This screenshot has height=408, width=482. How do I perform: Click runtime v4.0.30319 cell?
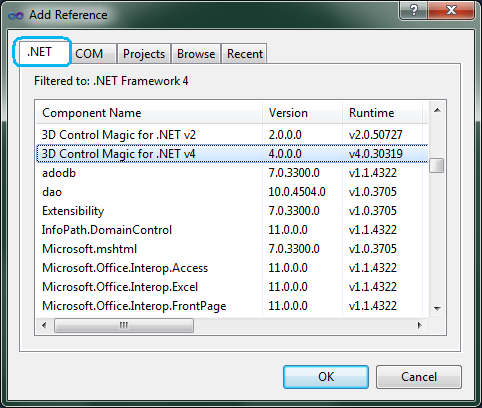[x=376, y=154]
